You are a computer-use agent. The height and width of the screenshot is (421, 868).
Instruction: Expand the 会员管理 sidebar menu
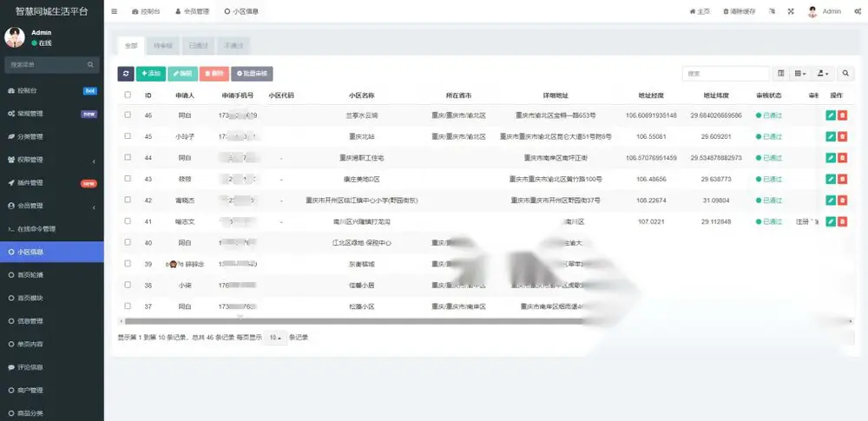(x=52, y=206)
